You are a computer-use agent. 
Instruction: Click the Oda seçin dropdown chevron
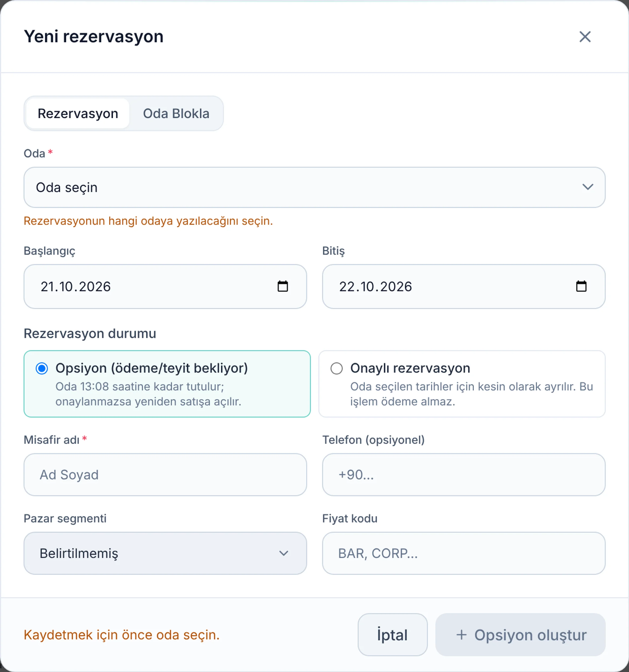click(x=588, y=187)
